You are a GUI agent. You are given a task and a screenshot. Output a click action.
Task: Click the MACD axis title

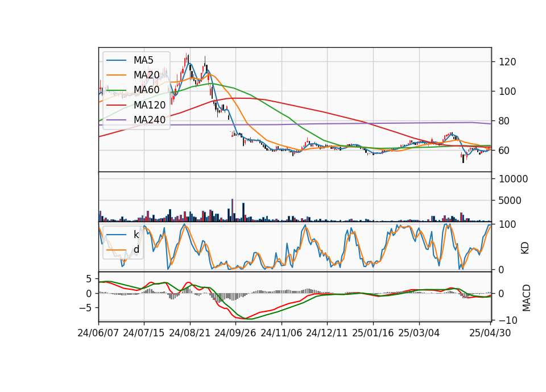point(527,298)
